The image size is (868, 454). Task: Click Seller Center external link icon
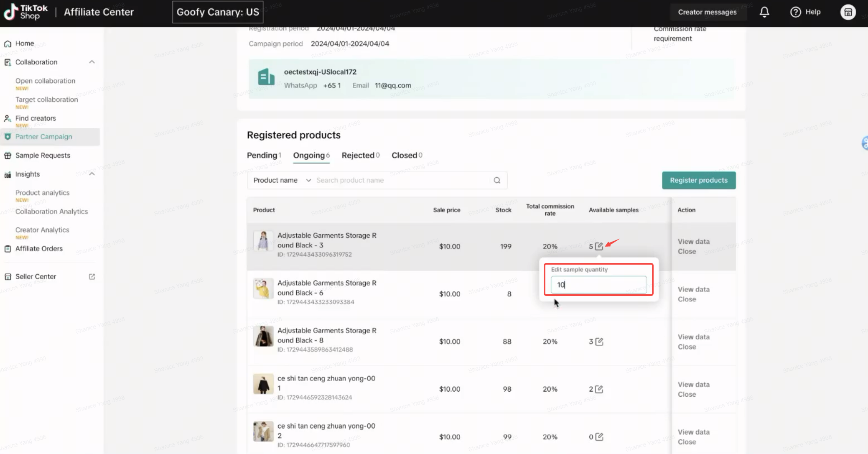[x=92, y=277]
